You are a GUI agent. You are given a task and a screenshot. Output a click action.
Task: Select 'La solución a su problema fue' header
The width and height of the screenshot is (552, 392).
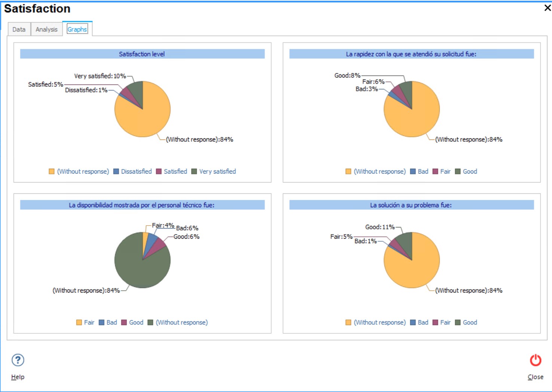click(411, 205)
